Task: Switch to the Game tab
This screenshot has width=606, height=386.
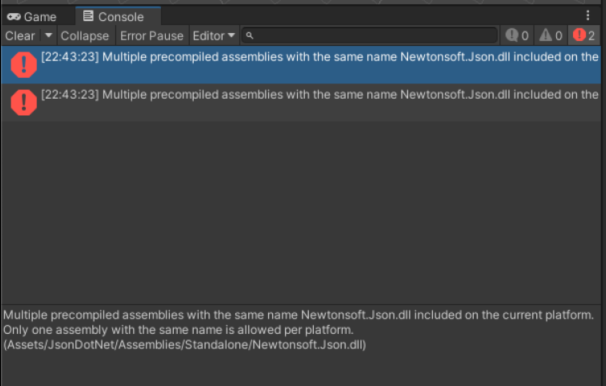Action: click(32, 17)
